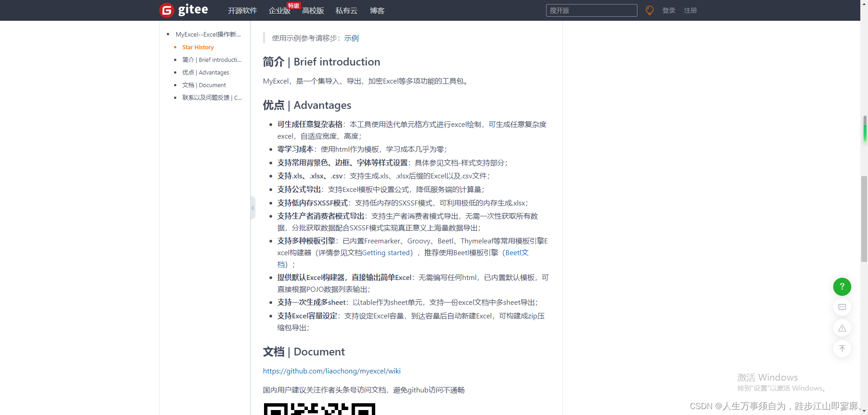
Task: Open 高校版 menu item
Action: (x=313, y=11)
